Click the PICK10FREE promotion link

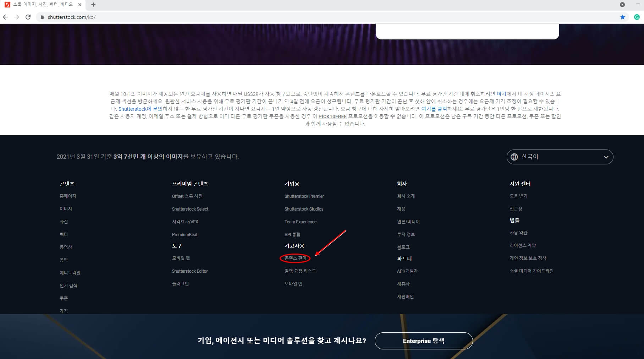pos(332,116)
